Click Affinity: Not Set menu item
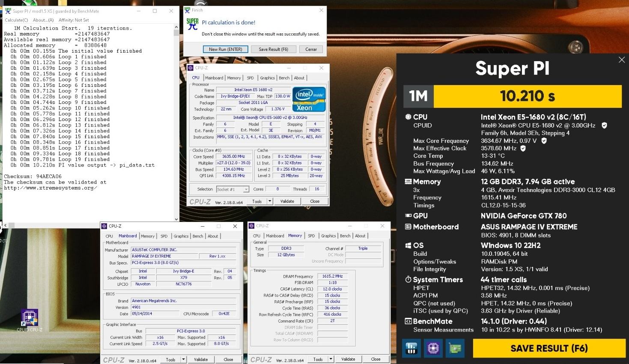 (x=74, y=20)
